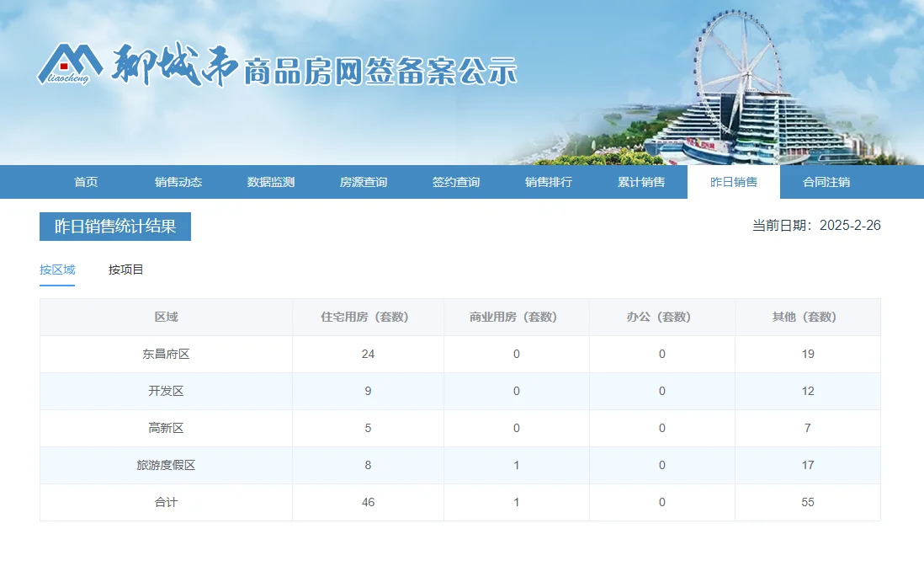The width and height of the screenshot is (924, 566).
Task: Open 数据监测 navigation item
Action: [x=271, y=182]
